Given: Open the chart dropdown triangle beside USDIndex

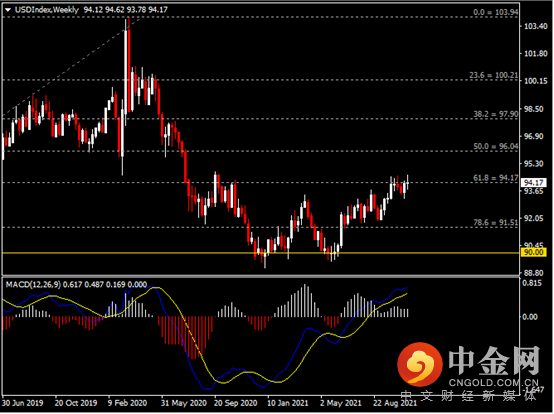Looking at the screenshot, I should pos(8,10).
